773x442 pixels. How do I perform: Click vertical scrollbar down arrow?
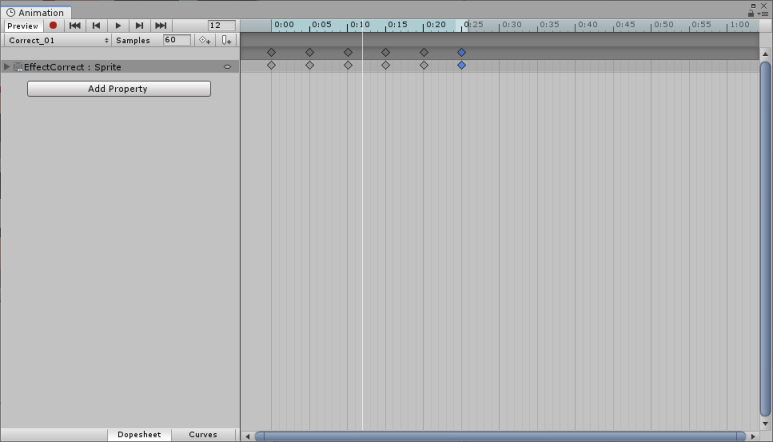[765, 424]
